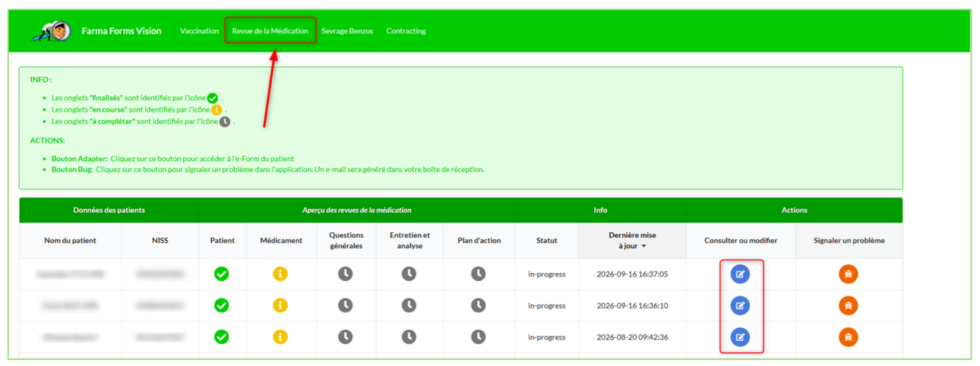The width and height of the screenshot is (980, 366).
Task: Click the INFO : heading in info box
Action: 41,79
